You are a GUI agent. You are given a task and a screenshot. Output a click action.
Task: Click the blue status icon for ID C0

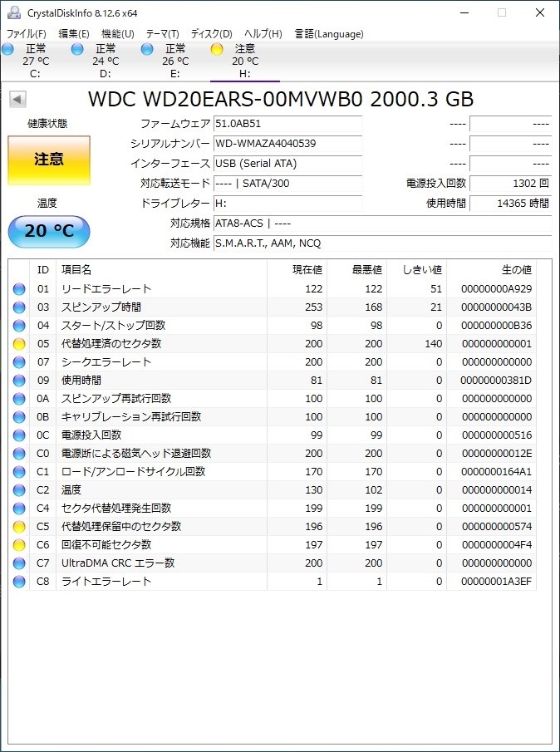(x=19, y=453)
